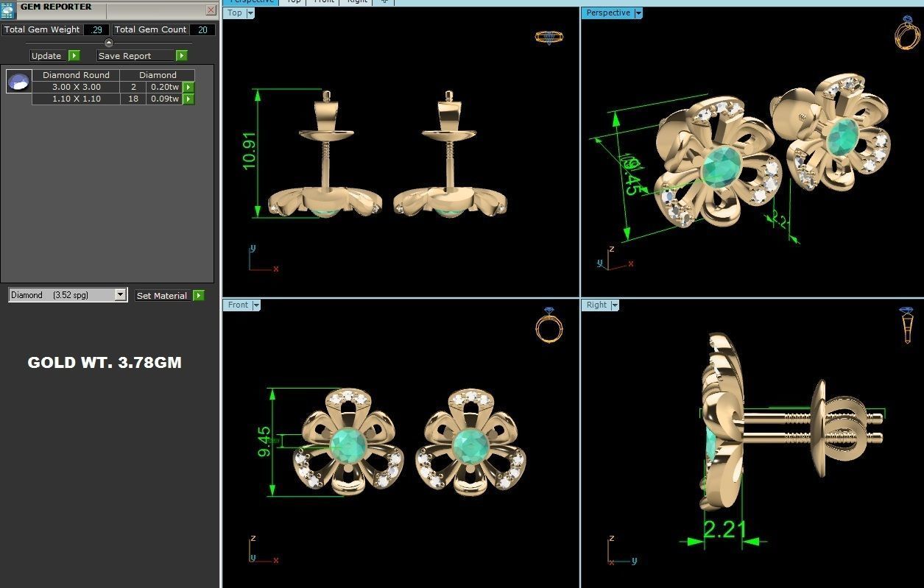
Task: Collapse the panel with the round arrow toggle
Action: click(x=109, y=43)
